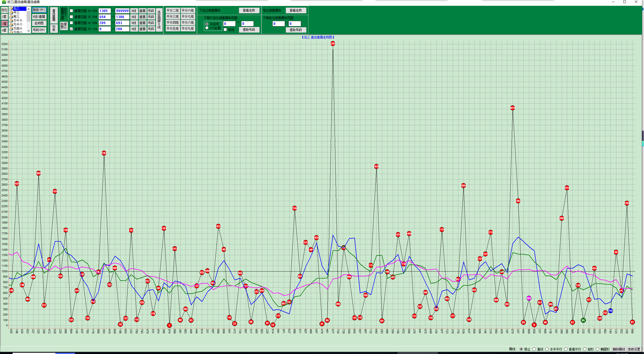Enable first 遗漏范围 24.92% checkbox
644x354 pixels.
point(71,11)
